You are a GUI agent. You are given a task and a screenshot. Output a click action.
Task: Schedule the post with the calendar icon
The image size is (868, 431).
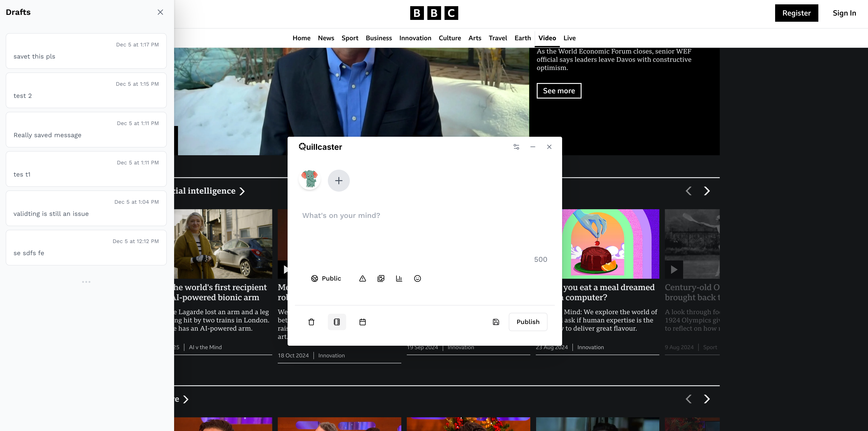pos(363,322)
